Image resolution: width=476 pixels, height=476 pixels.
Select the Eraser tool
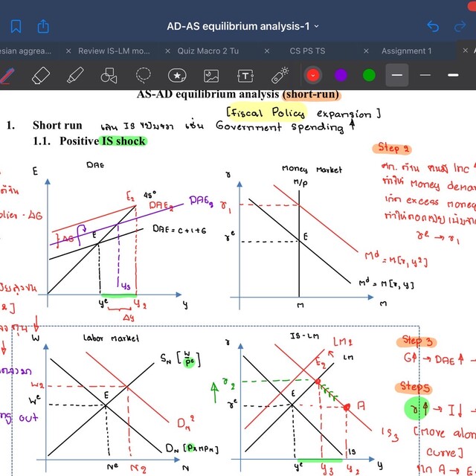41,75
